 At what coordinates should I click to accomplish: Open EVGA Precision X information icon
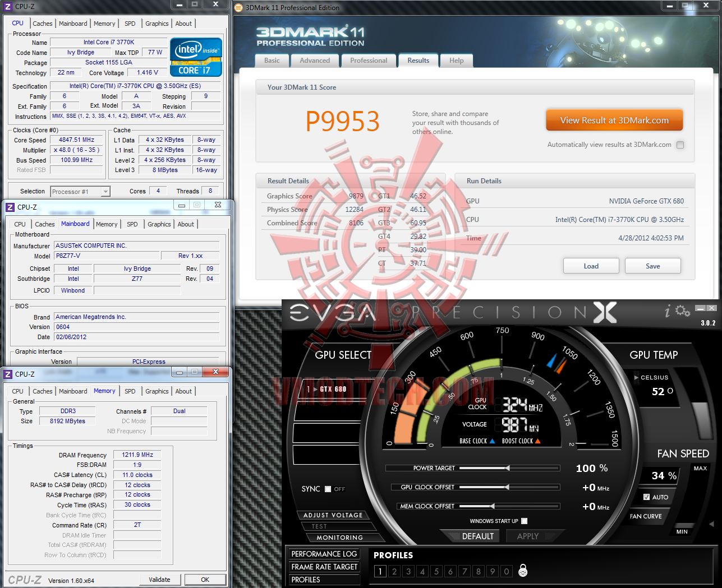(x=667, y=312)
